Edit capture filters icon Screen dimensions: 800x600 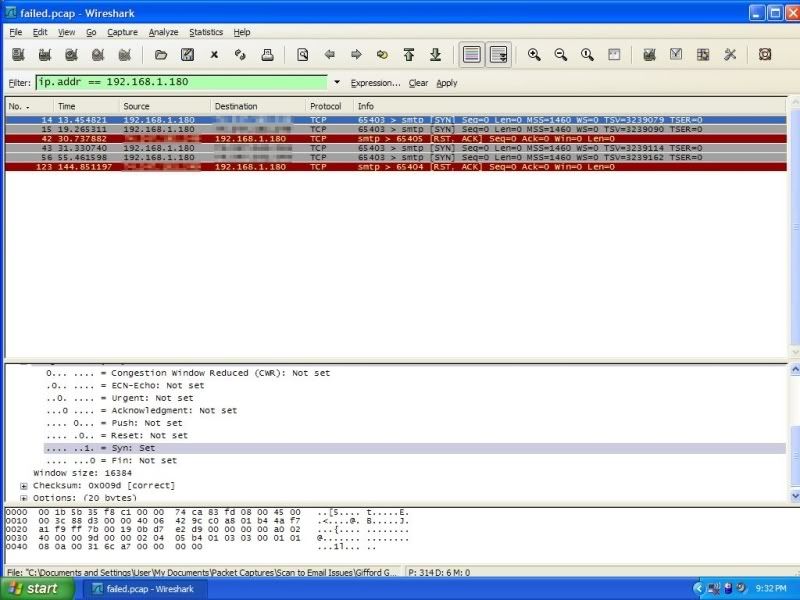pyautogui.click(x=649, y=55)
